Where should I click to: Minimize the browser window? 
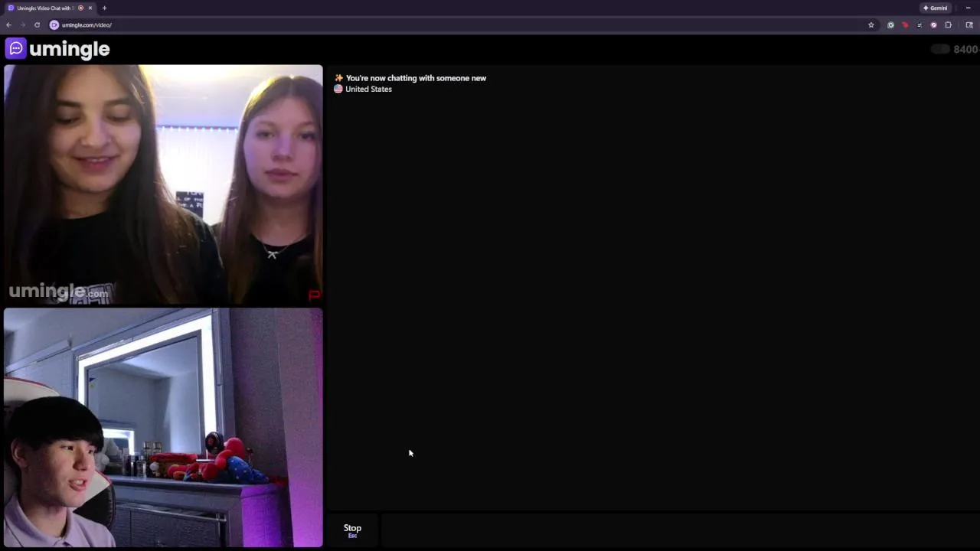point(969,8)
